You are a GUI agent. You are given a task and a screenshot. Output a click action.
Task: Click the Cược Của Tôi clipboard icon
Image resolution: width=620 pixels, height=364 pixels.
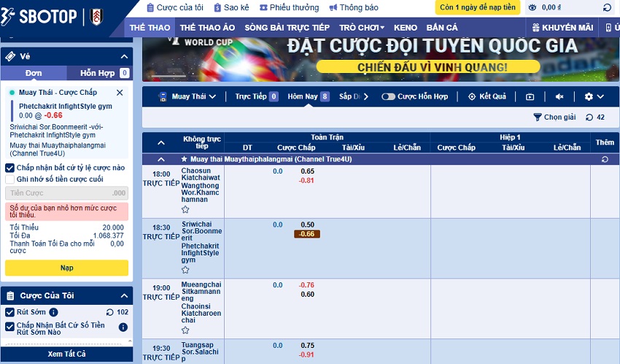pos(10,295)
